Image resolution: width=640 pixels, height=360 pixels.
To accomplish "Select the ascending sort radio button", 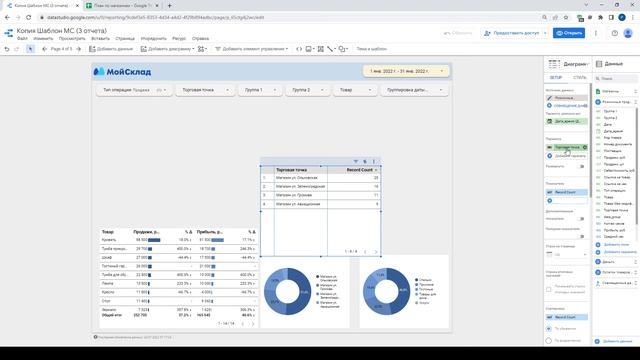I will [x=549, y=340].
